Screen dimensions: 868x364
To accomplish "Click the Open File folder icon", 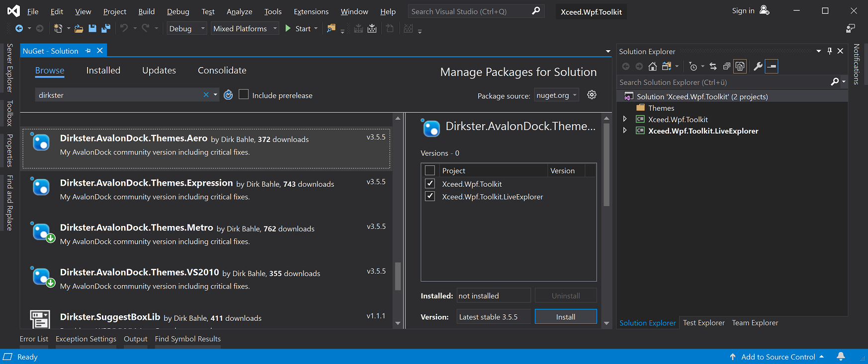I will coord(79,29).
